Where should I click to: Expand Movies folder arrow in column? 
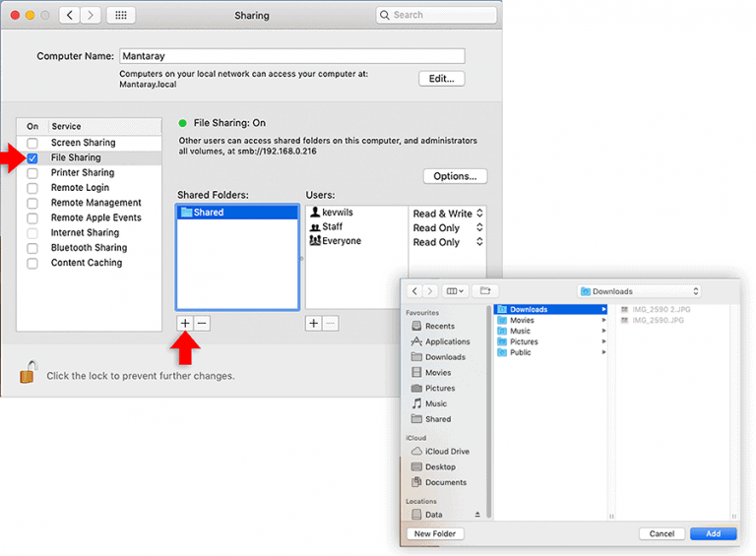click(x=603, y=320)
